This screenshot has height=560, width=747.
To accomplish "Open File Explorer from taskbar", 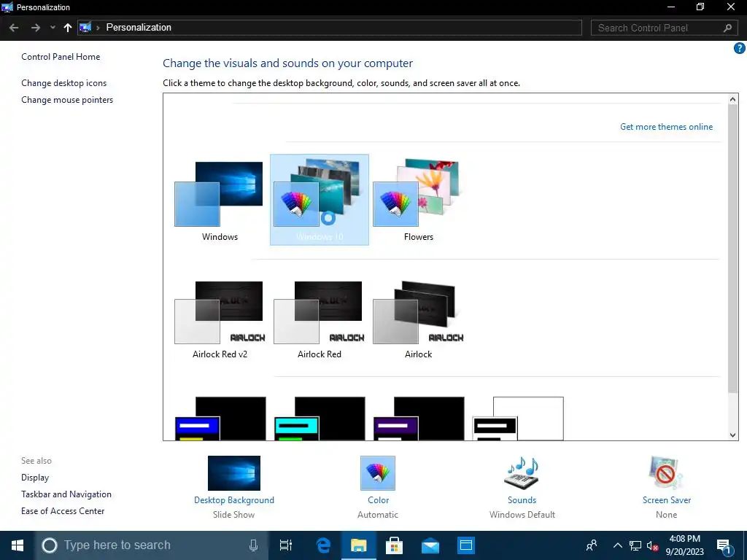I will point(359,545).
